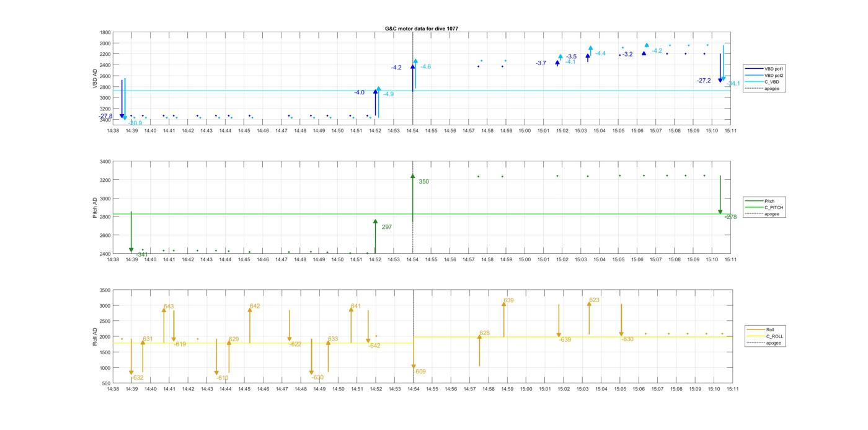868x430 pixels.
Task: Click the '633' roll data label
Action: click(333, 339)
